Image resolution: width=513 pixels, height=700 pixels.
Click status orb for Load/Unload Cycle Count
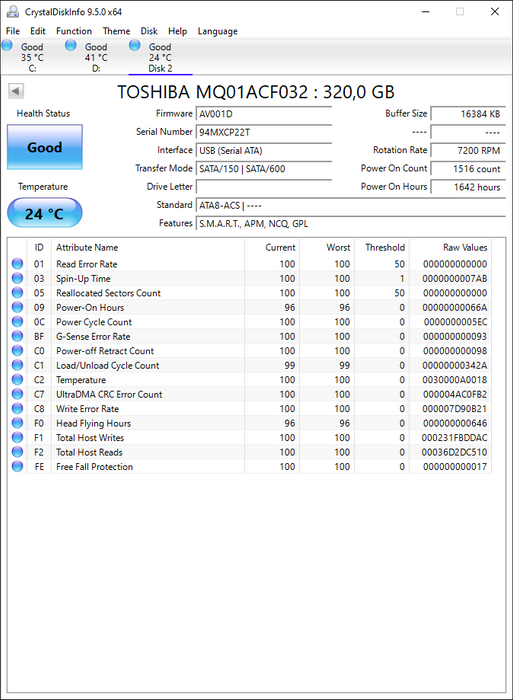point(17,365)
